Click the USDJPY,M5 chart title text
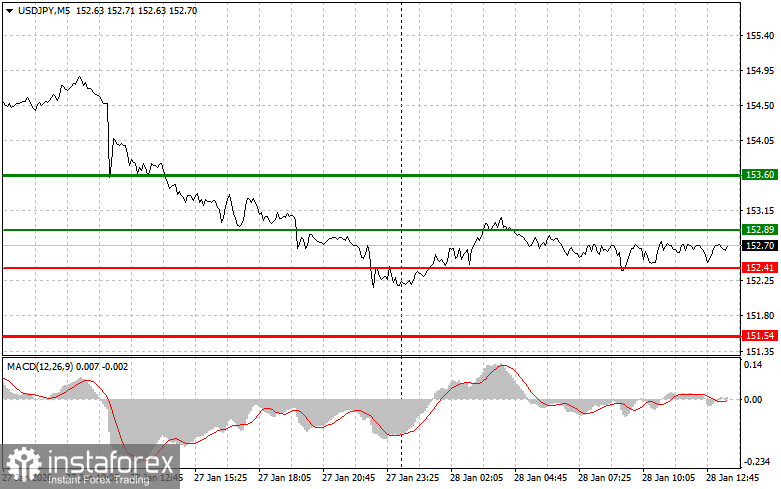The height and width of the screenshot is (489, 781). coord(44,10)
